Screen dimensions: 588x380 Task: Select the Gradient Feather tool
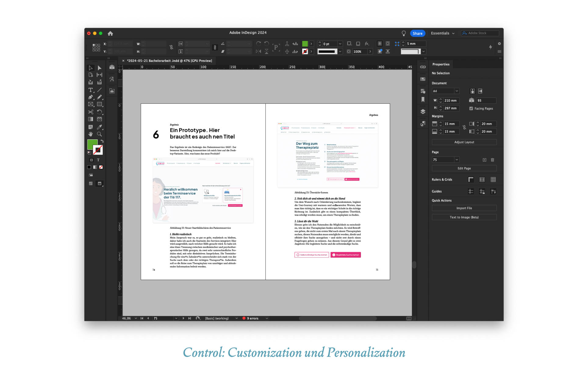click(x=99, y=119)
